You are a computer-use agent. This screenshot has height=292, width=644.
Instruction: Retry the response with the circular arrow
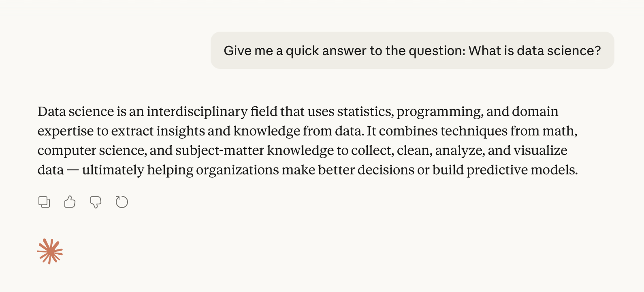click(122, 202)
